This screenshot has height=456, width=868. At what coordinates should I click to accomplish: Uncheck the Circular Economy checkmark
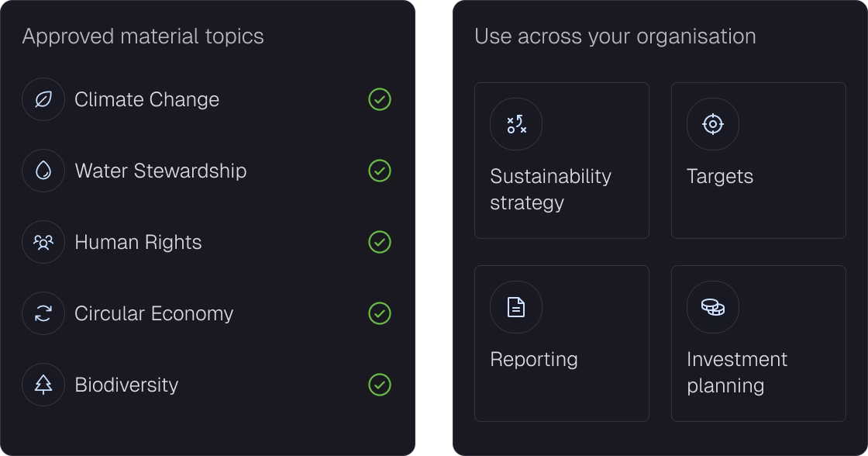click(x=380, y=313)
